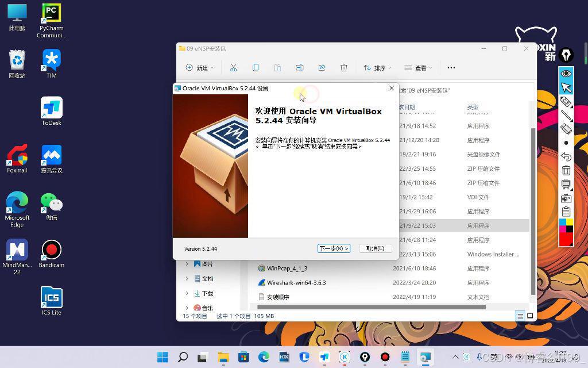Open the TIM desktop icon
The image size is (588, 368).
click(x=51, y=64)
